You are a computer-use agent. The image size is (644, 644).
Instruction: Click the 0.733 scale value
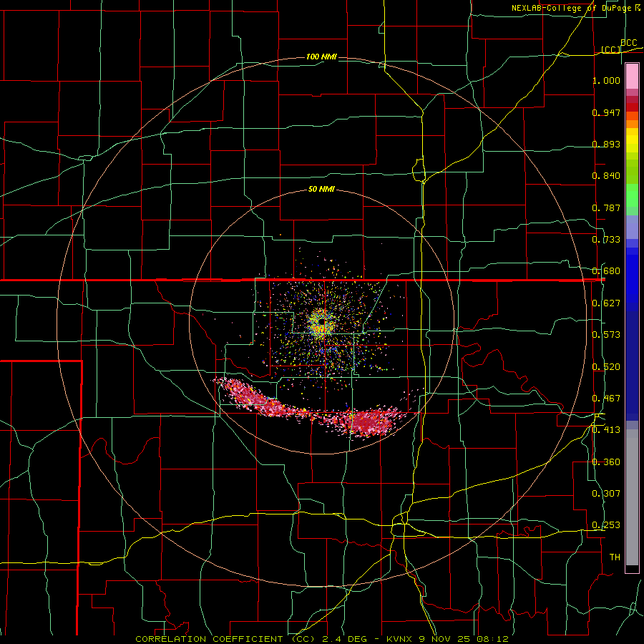606,240
